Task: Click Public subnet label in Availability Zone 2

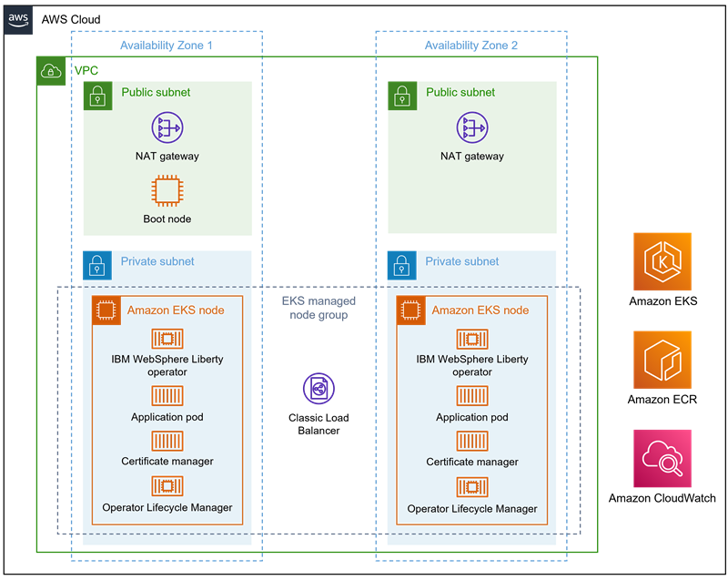Action: (460, 92)
